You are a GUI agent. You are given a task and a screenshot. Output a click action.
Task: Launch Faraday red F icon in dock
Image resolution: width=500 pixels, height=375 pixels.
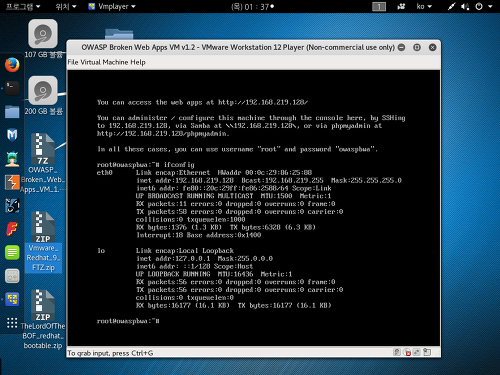[12, 229]
